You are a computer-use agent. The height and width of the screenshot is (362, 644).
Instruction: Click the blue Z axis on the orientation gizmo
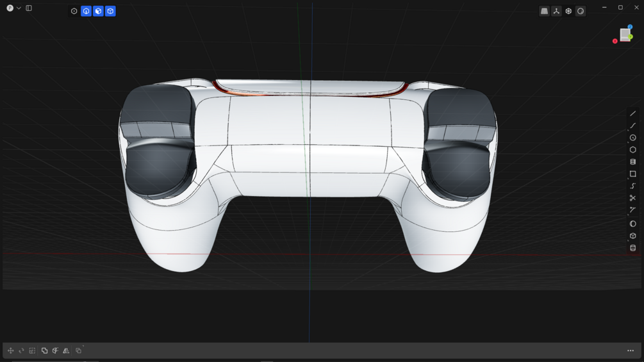630,27
